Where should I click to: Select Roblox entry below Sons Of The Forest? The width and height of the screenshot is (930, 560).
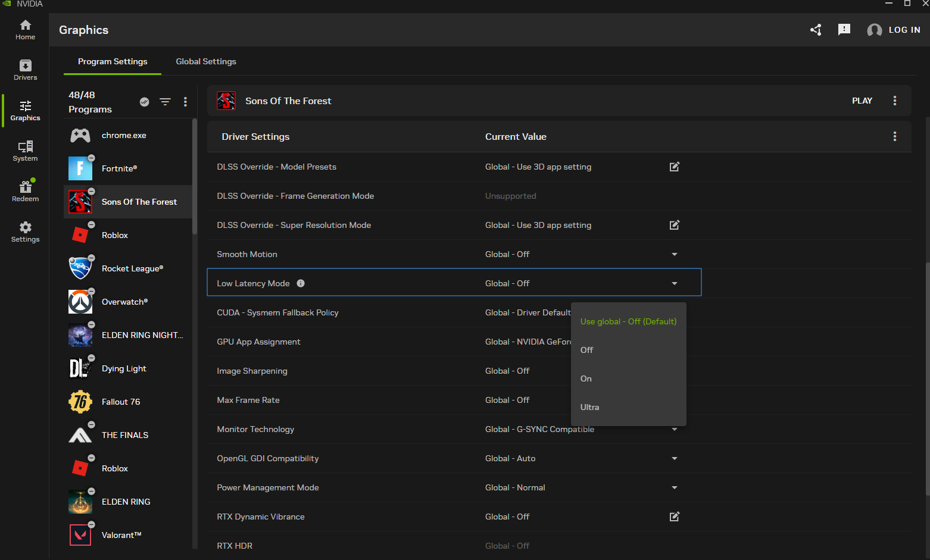point(128,235)
